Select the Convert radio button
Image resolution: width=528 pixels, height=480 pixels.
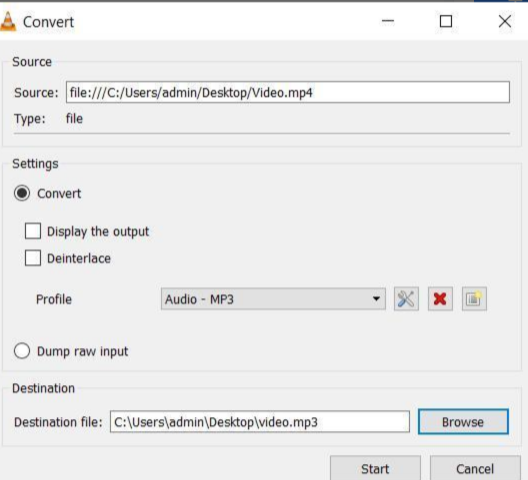[x=22, y=193]
